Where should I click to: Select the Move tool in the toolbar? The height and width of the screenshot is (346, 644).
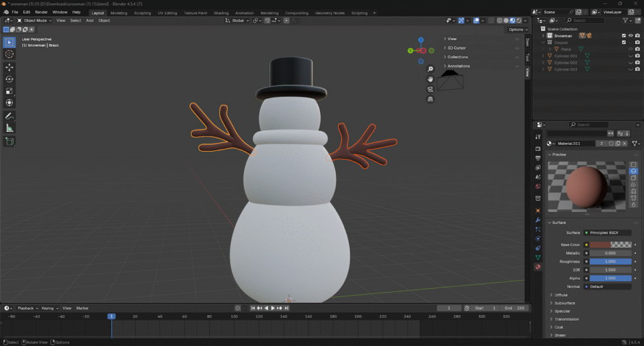tap(9, 67)
